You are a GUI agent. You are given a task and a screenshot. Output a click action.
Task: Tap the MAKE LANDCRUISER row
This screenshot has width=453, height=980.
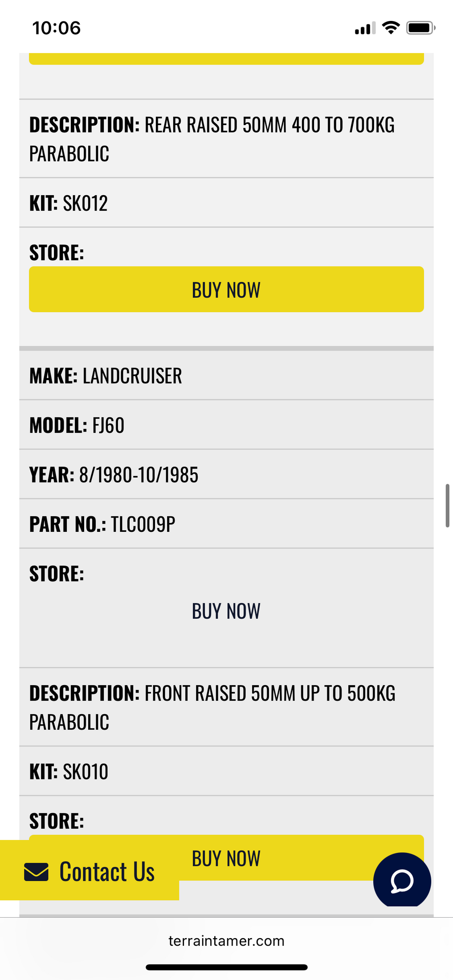[x=226, y=376]
